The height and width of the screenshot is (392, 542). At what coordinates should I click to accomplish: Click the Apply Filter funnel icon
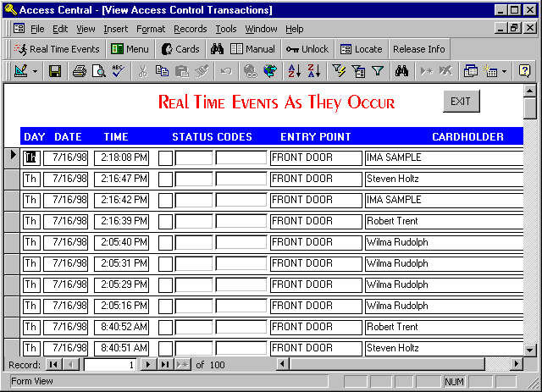[378, 71]
